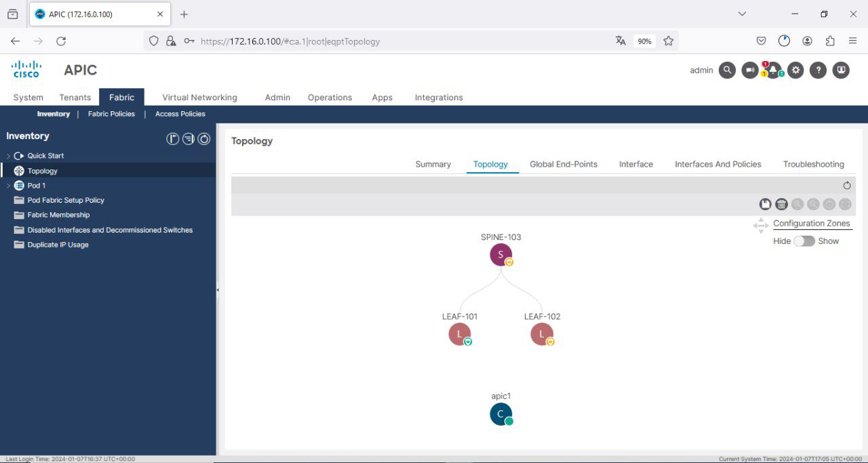Open the global search icon
868x463 pixels.
tap(727, 70)
